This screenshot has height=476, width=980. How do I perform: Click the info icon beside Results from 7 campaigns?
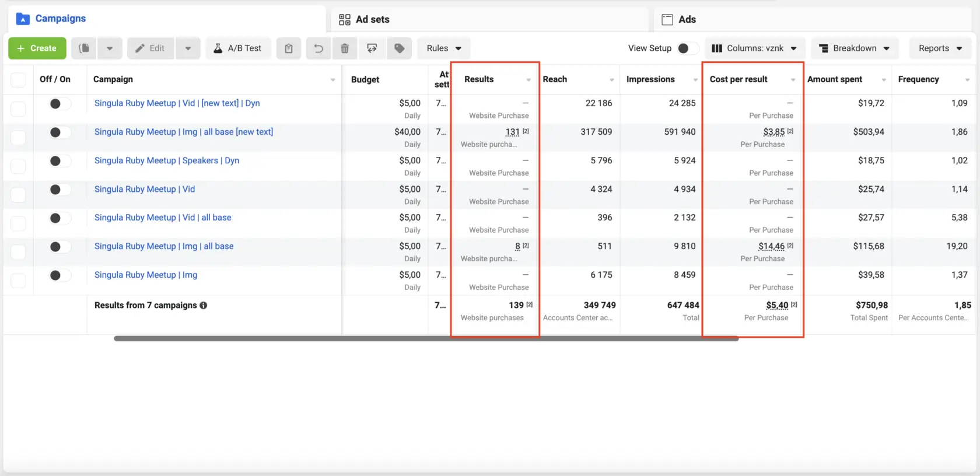[204, 305]
